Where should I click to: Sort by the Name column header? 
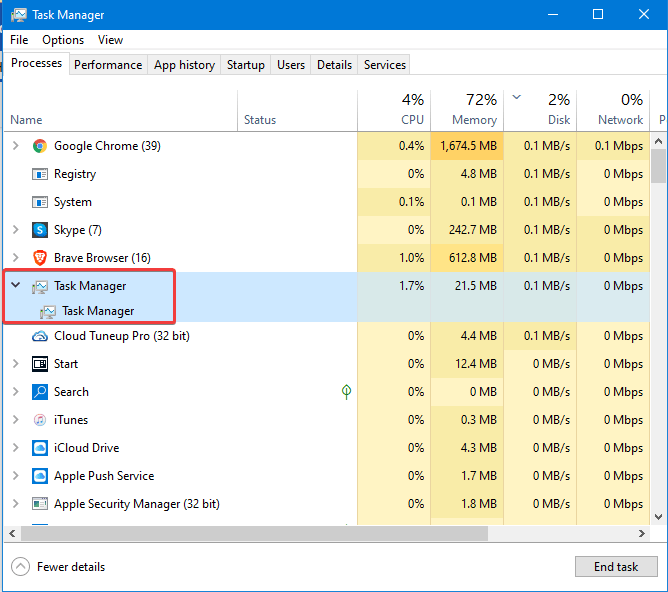coord(121,111)
